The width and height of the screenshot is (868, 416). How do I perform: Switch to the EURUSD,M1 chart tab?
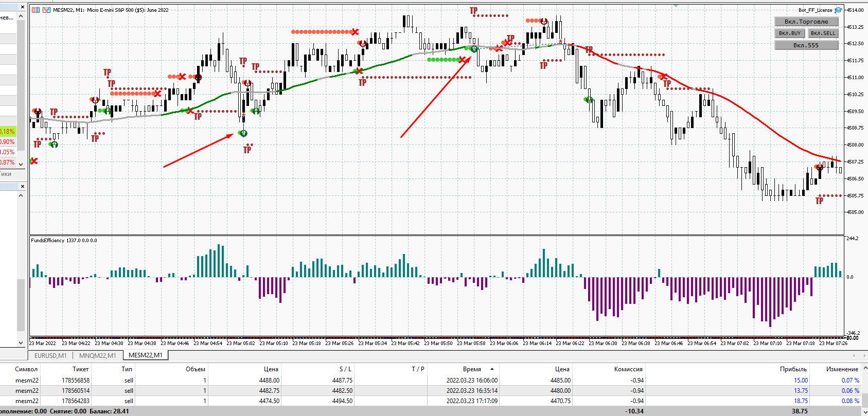[x=50, y=355]
